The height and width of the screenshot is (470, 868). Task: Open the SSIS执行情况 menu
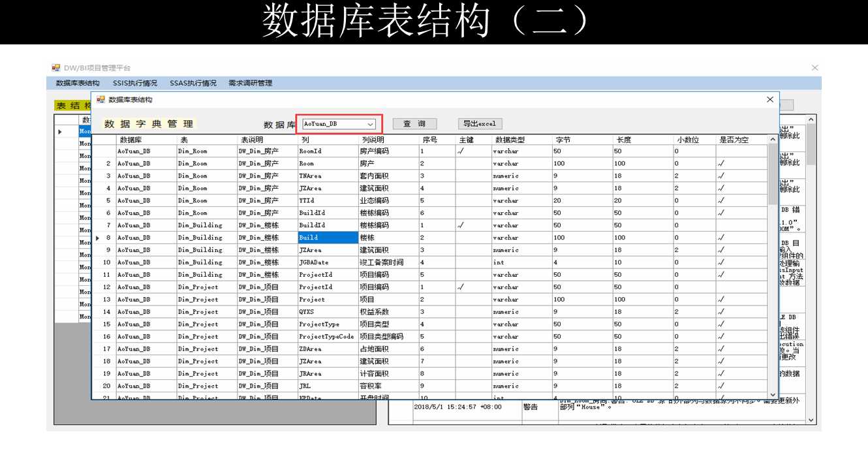(x=134, y=84)
